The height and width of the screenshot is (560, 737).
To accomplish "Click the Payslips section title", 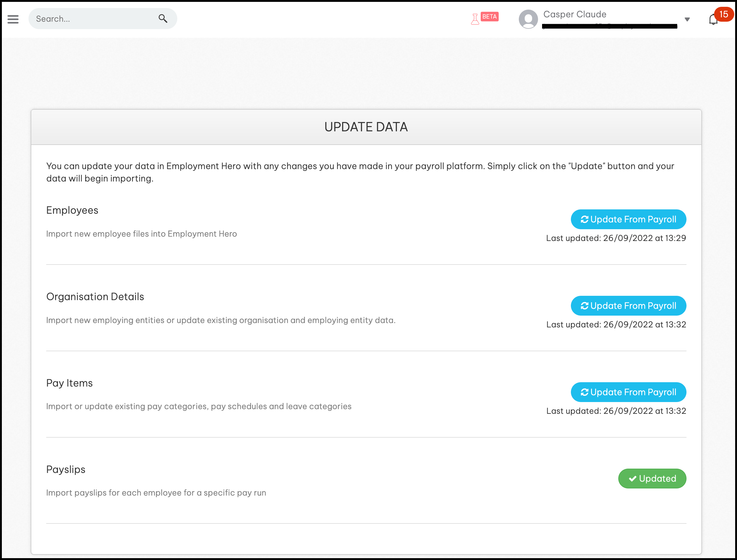I will pos(66,469).
